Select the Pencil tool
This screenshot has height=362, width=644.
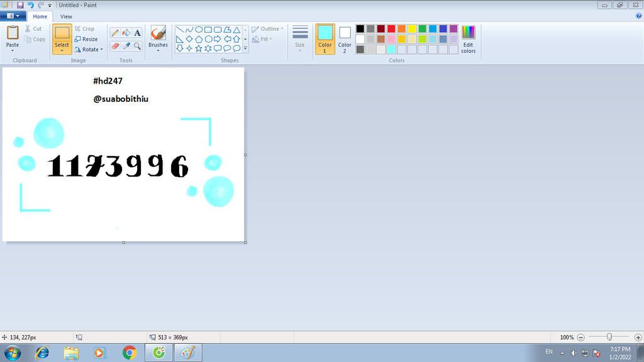click(x=116, y=33)
